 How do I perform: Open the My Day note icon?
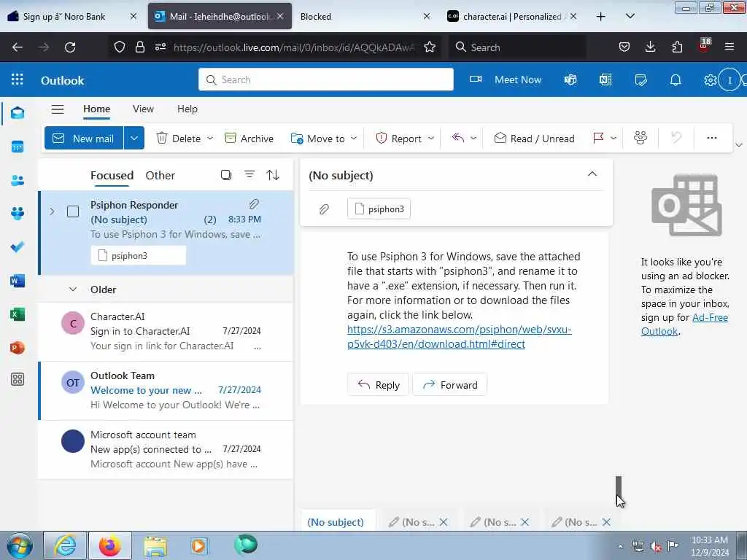640,80
